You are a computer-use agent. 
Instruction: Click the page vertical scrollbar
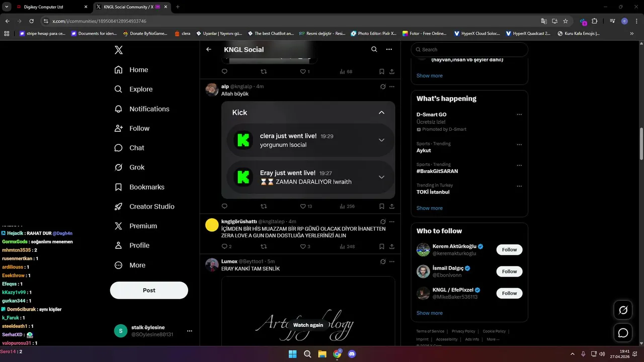(641, 145)
